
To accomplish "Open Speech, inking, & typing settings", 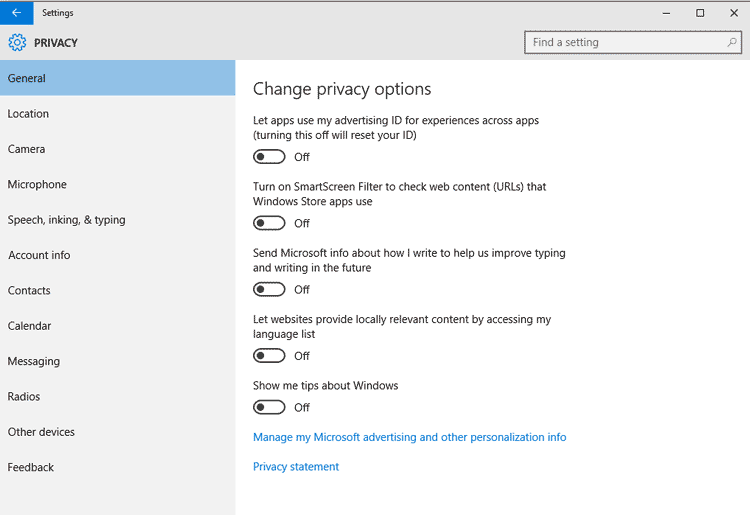I will click(x=118, y=219).
